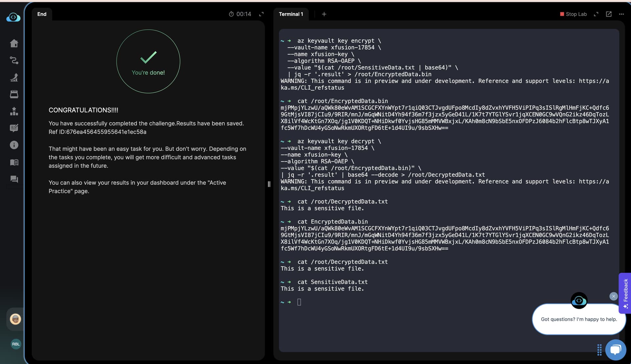
Task: Expand the task panel to fullscreen
Action: [261, 14]
